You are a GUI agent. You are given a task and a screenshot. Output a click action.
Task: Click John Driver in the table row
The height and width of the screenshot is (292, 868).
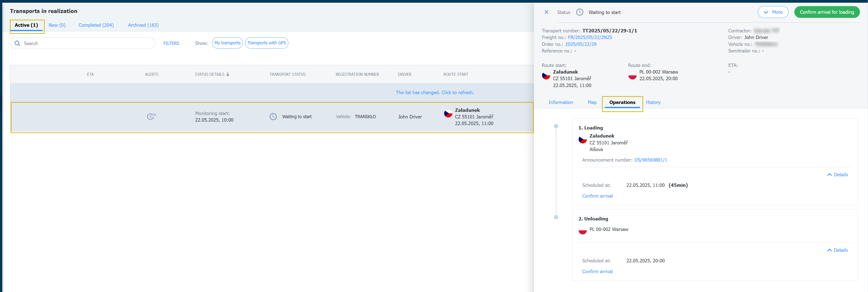point(410,117)
